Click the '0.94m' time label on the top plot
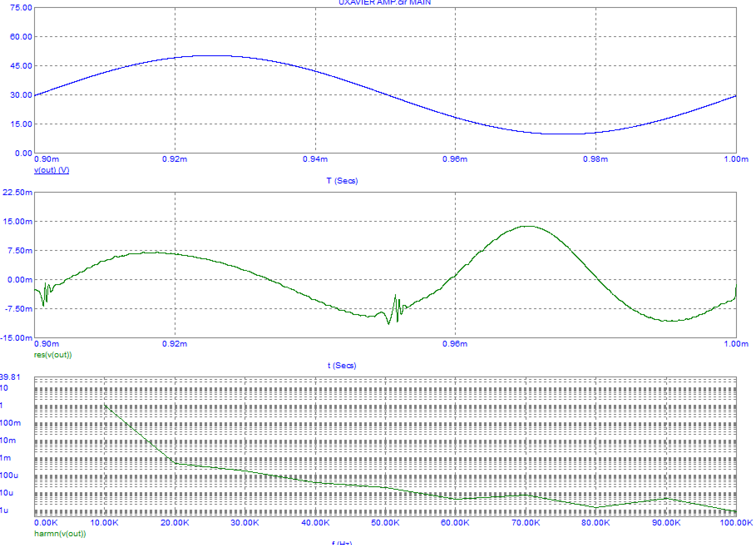Screen dimensions: 756x545 pyautogui.click(x=315, y=159)
